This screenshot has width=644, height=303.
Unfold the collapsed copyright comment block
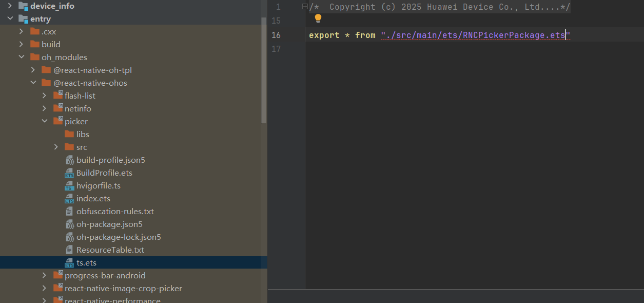coord(305,7)
